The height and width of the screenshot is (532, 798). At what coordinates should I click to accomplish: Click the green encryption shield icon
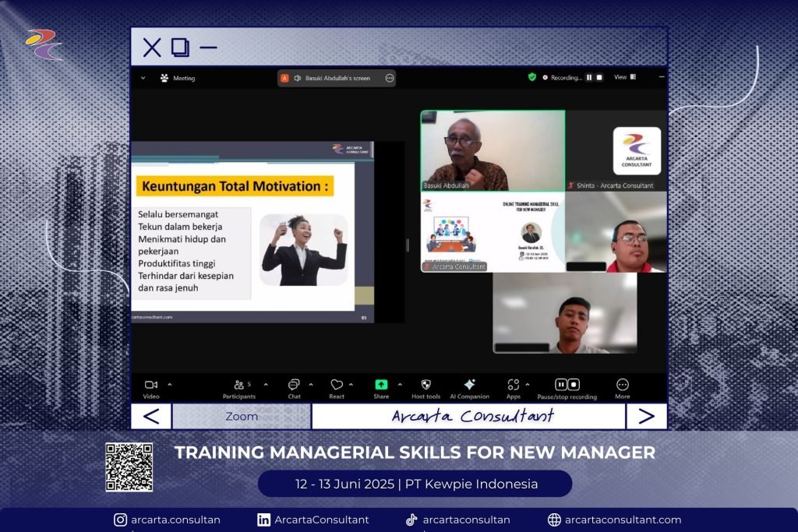(x=532, y=78)
